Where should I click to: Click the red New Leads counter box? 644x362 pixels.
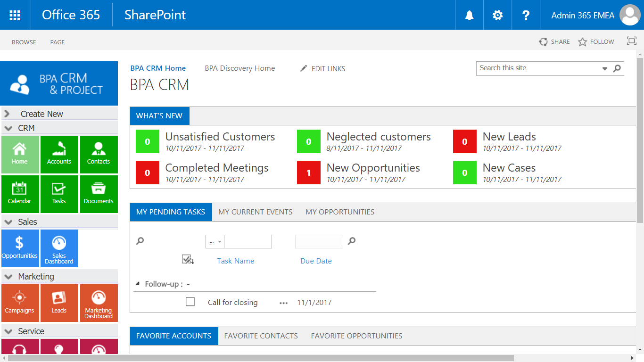464,141
